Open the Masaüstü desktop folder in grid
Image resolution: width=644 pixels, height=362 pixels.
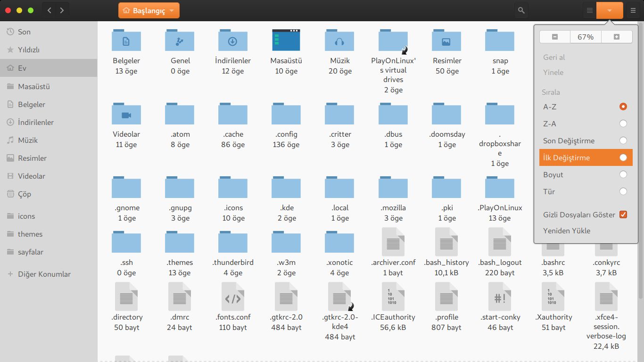(x=286, y=41)
